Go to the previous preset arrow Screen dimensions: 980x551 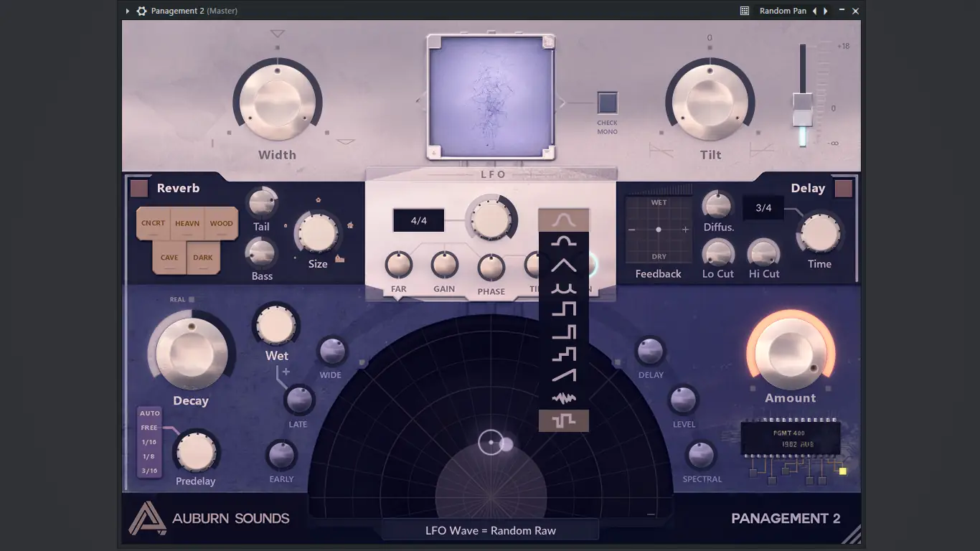(x=814, y=11)
